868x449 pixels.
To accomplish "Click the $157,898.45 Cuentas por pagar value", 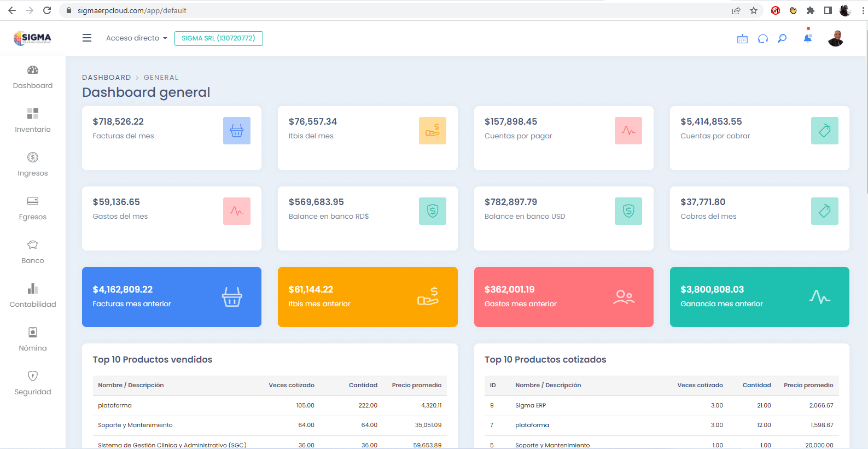I will 511,121.
